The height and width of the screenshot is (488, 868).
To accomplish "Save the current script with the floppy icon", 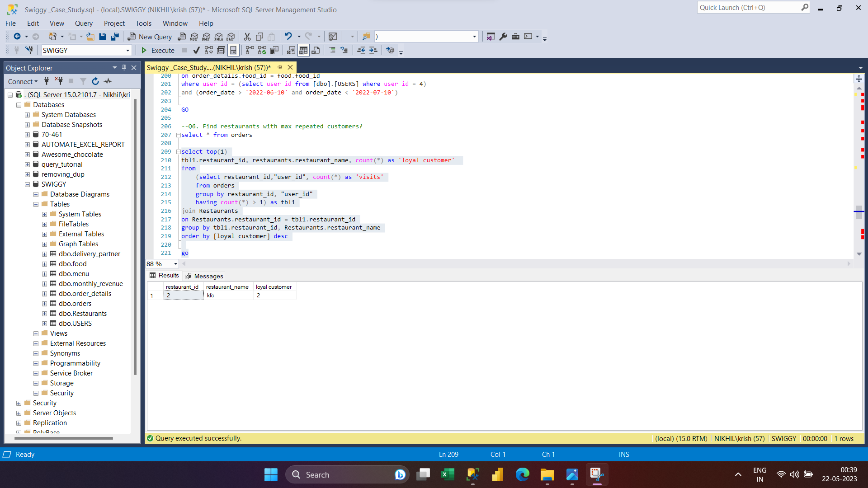I will point(103,37).
